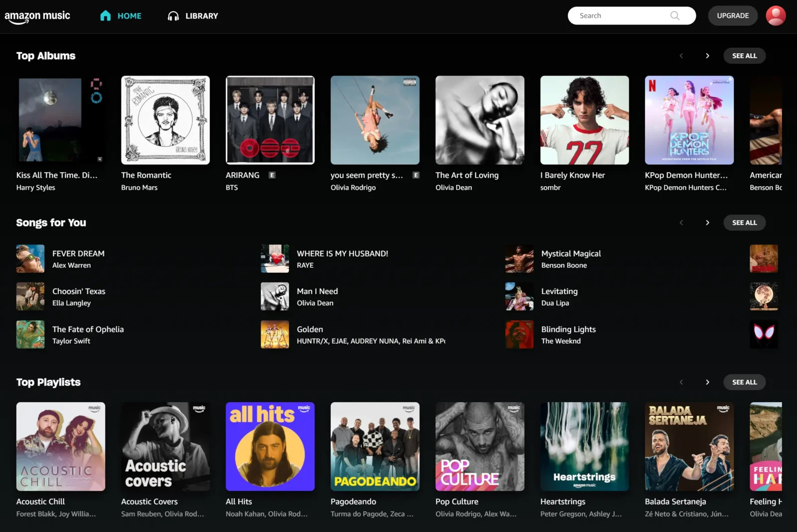The width and height of the screenshot is (797, 532).
Task: Click the Bruno Mars artist link
Action: click(x=139, y=188)
